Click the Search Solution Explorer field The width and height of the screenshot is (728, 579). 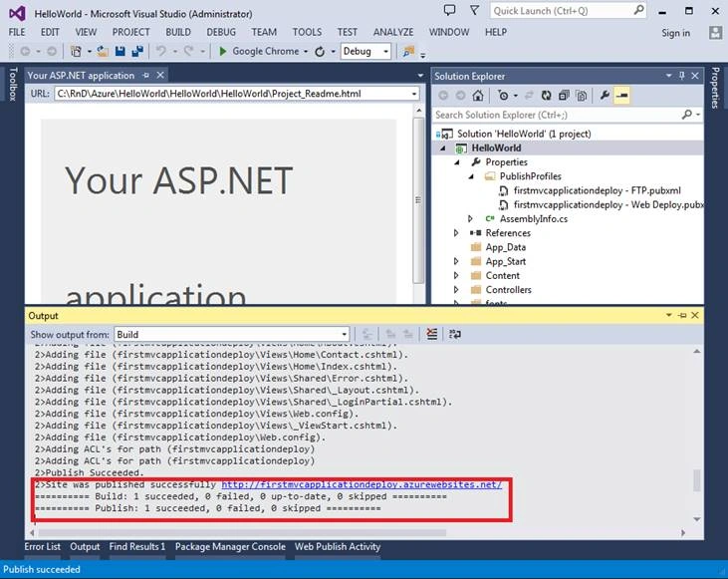coord(558,115)
